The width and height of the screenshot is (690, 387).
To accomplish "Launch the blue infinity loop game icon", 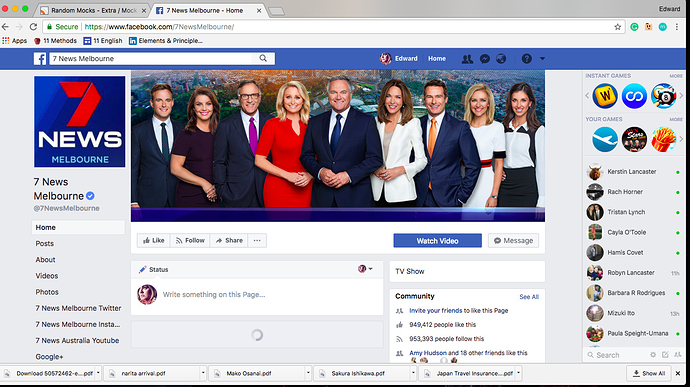I will [634, 96].
